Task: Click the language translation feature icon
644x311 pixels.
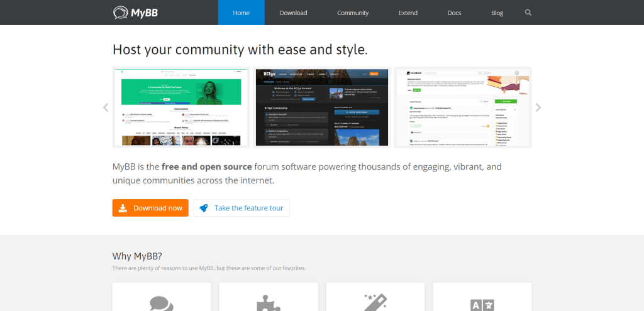Action: tap(482, 305)
